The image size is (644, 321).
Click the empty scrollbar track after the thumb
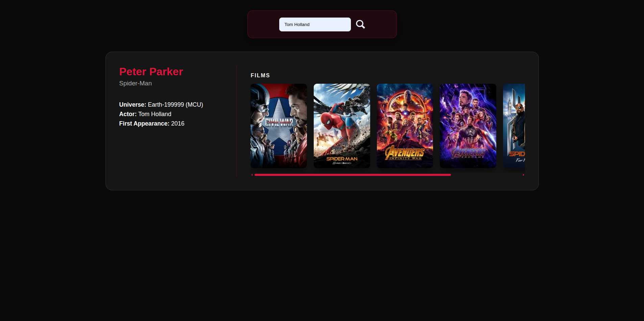coord(486,175)
